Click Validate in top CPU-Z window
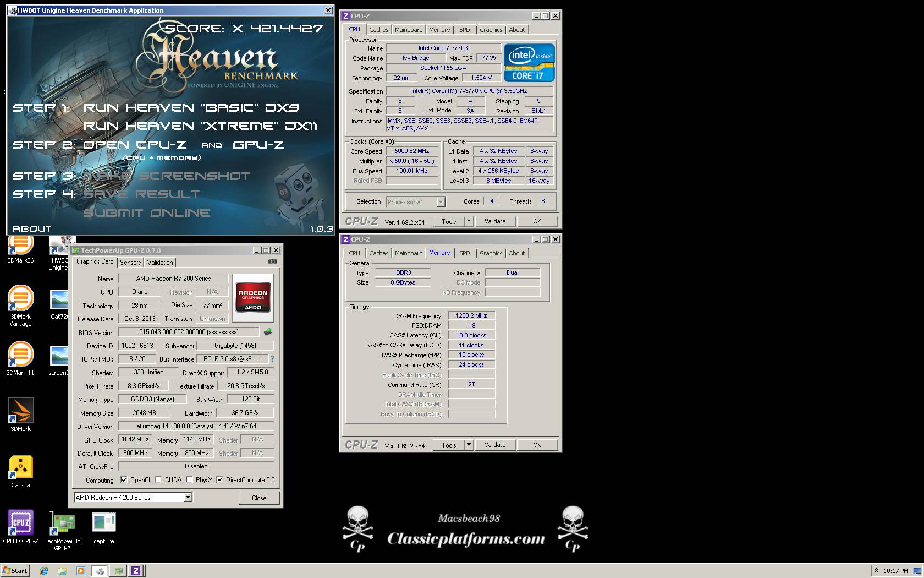 point(495,221)
